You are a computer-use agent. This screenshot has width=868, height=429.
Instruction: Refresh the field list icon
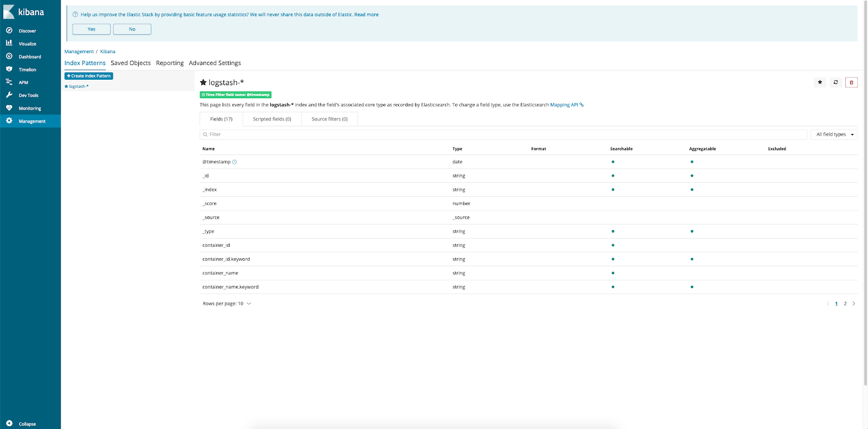tap(835, 82)
